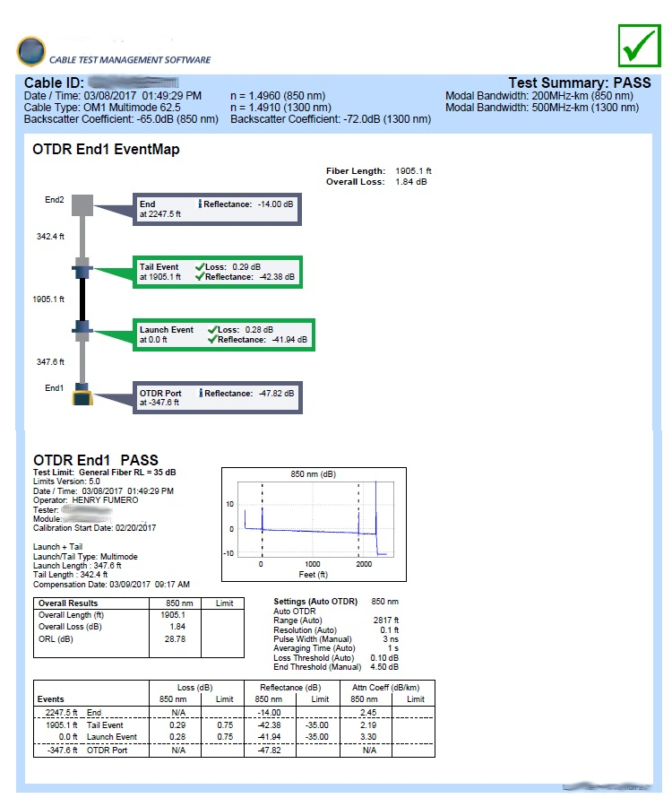Select the OTDR Port callout box

(x=217, y=398)
